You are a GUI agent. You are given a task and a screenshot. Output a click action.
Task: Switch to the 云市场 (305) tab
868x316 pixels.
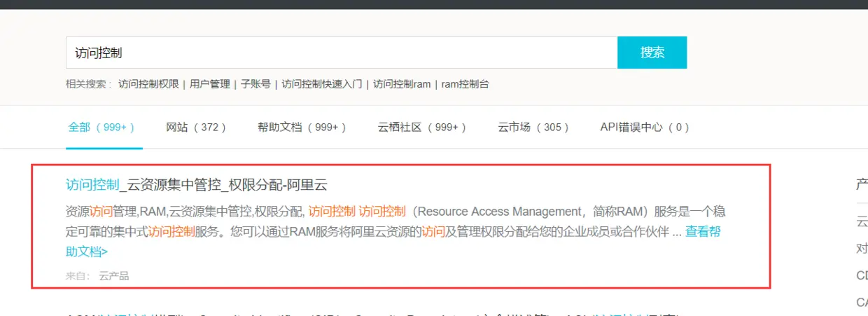coord(534,128)
